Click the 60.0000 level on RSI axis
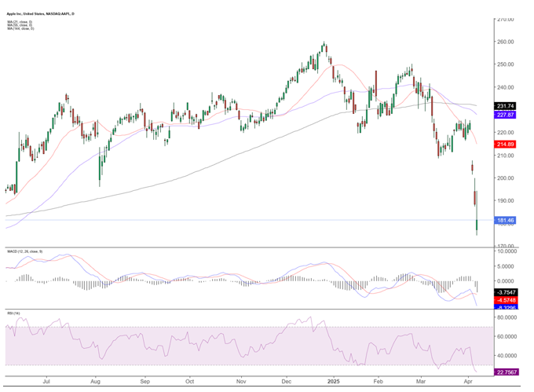This screenshot has width=534, height=392. (505, 336)
